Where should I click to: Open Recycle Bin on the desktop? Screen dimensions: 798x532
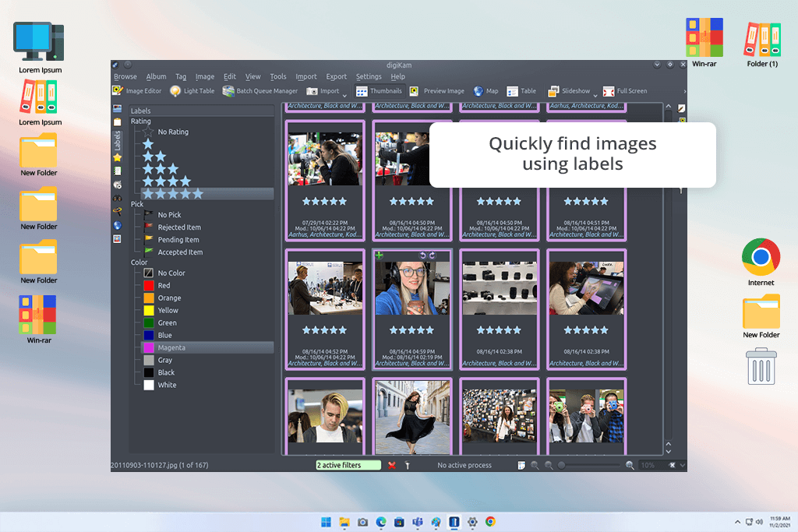pyautogui.click(x=761, y=366)
